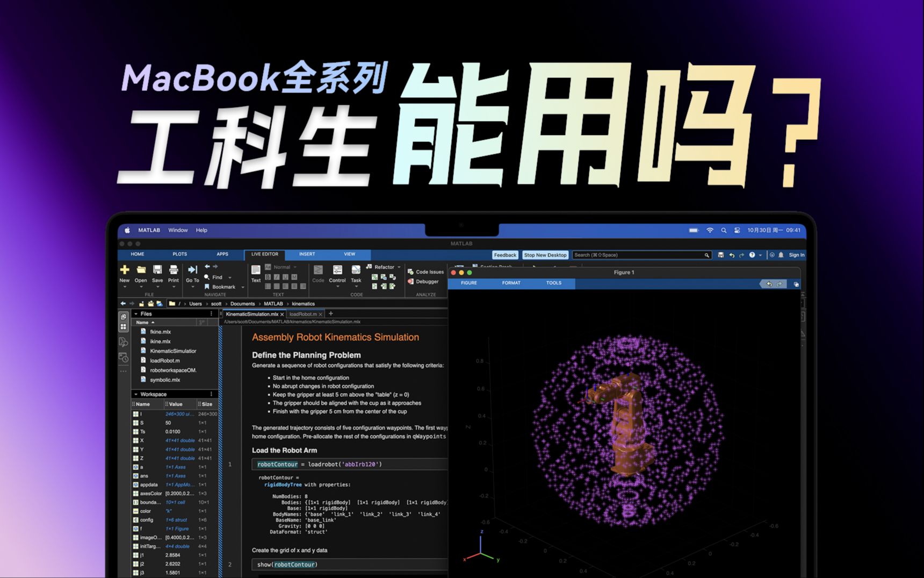Open the Workspace panel three-dot menu
Screen dimensions: 924x578
[211, 394]
